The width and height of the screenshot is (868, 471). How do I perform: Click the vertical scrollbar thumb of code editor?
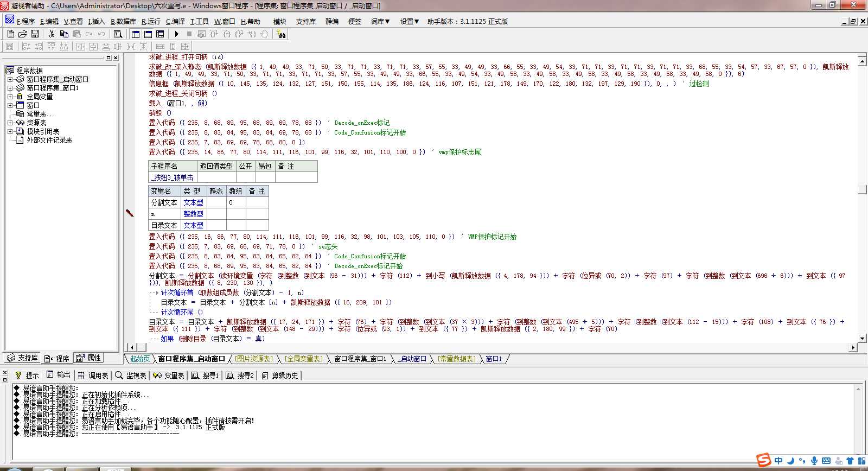(861, 189)
